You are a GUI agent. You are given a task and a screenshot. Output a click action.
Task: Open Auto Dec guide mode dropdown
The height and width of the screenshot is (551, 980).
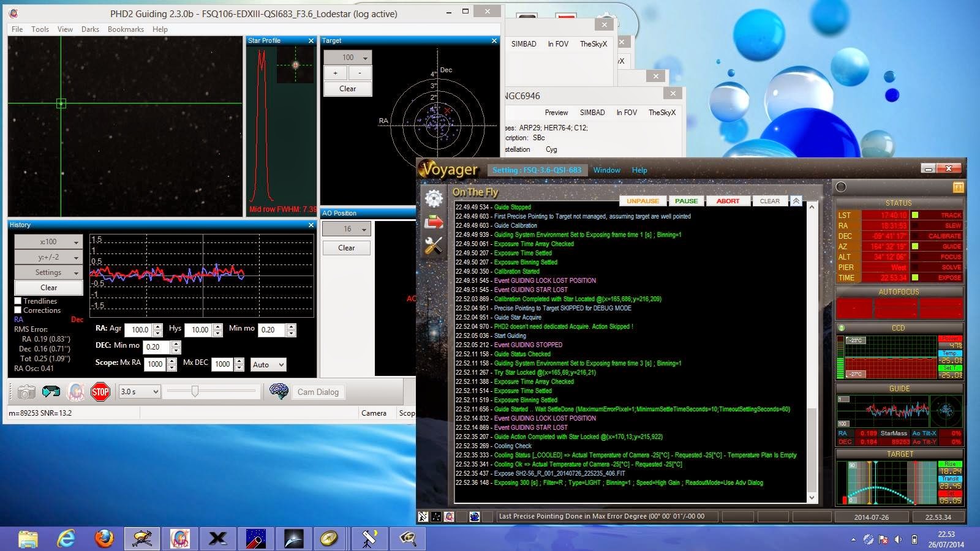[x=268, y=364]
